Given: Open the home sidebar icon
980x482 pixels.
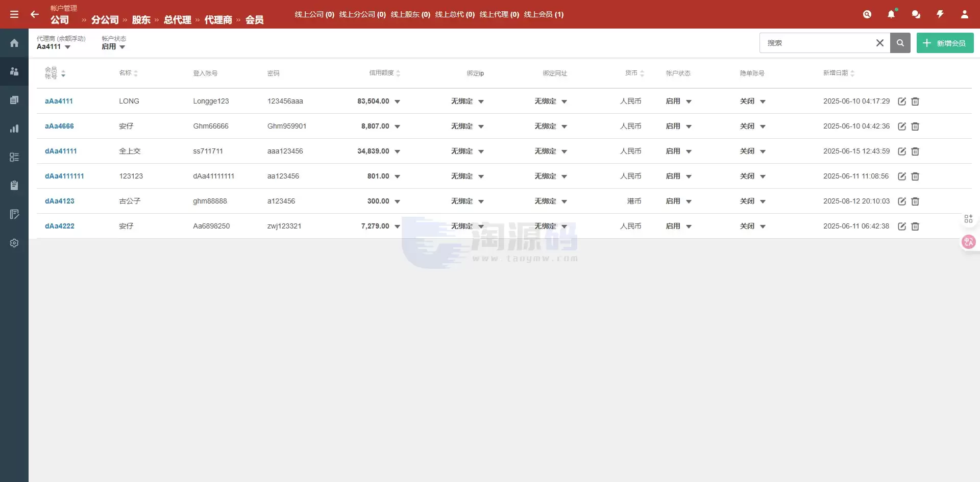Looking at the screenshot, I should [x=14, y=43].
